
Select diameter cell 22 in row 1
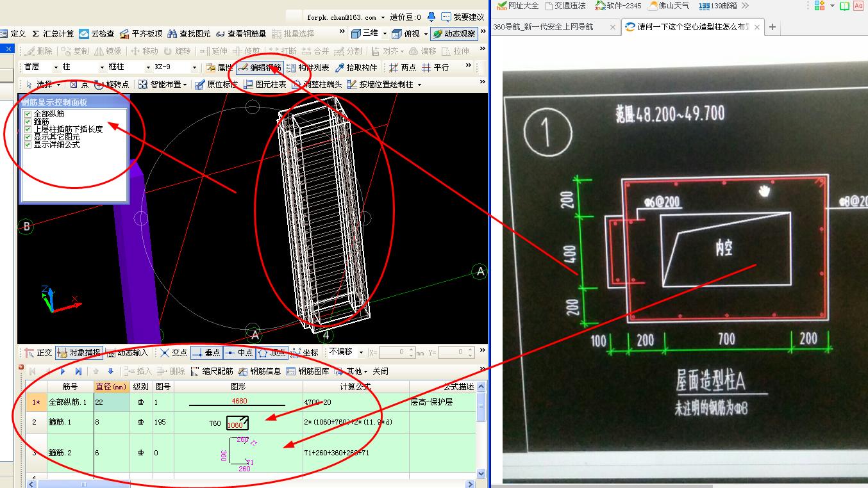112,402
